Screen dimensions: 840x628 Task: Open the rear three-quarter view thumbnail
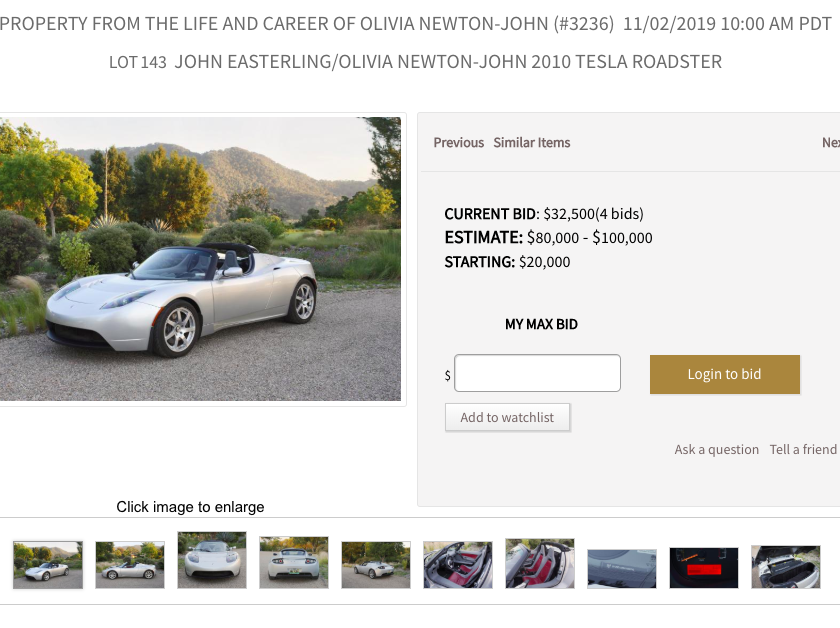(376, 565)
